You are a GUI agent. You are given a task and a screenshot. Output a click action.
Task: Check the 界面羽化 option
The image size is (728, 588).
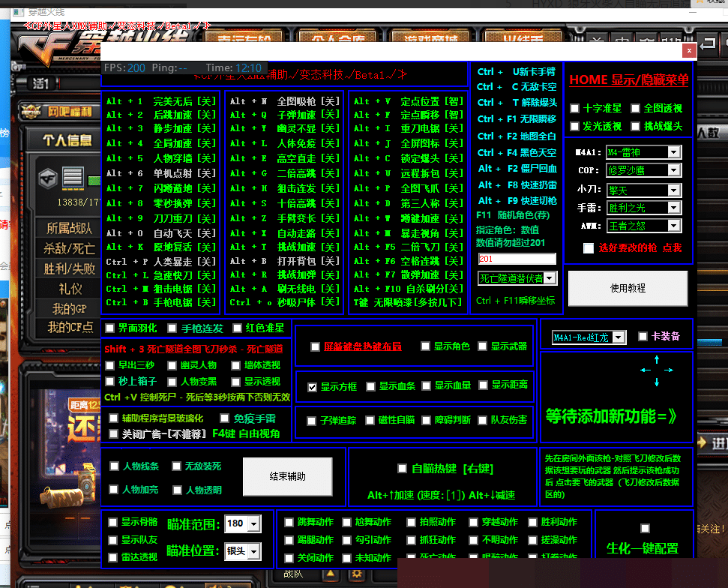(110, 328)
